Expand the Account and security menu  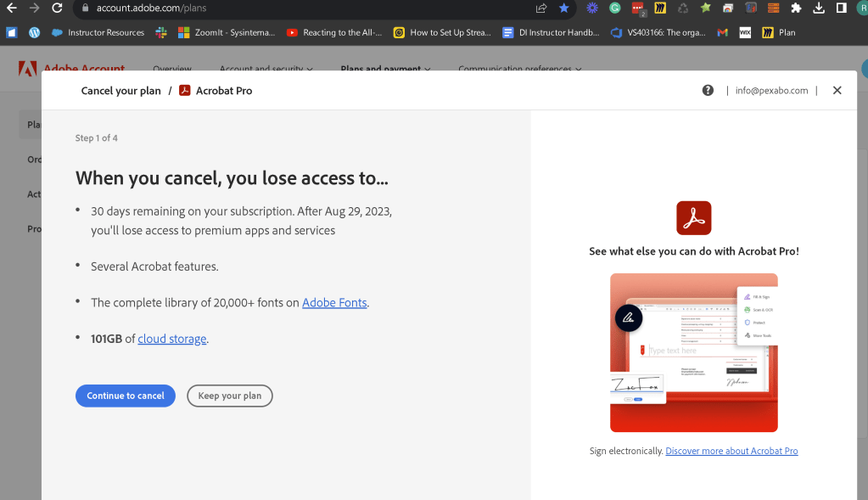(266, 68)
